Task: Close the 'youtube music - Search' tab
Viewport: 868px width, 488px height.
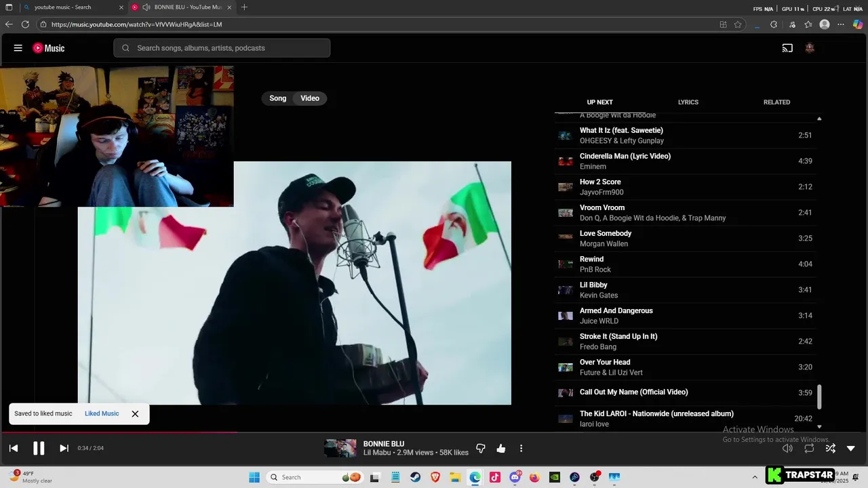Action: click(121, 7)
